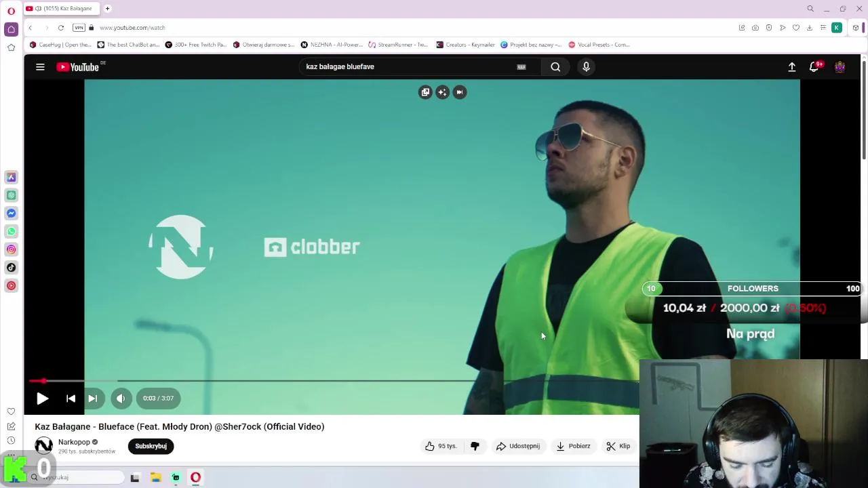The width and height of the screenshot is (868, 488).
Task: Open the on-screen keyboard icon in search
Action: coord(521,66)
